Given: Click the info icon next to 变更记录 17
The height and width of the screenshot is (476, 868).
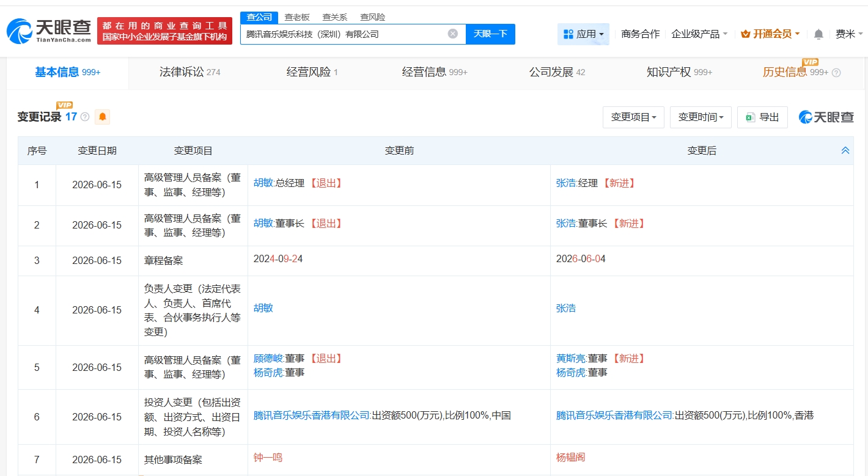Looking at the screenshot, I should click(85, 117).
